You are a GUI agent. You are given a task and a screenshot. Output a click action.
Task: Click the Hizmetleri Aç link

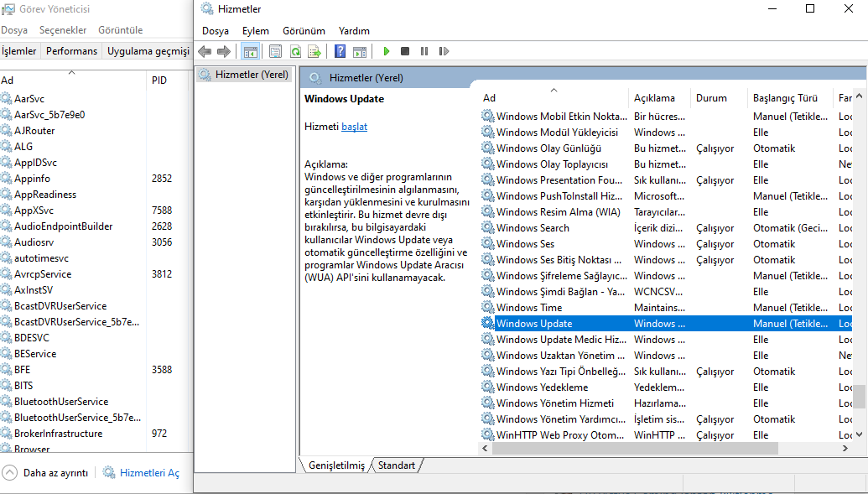pyautogui.click(x=149, y=473)
